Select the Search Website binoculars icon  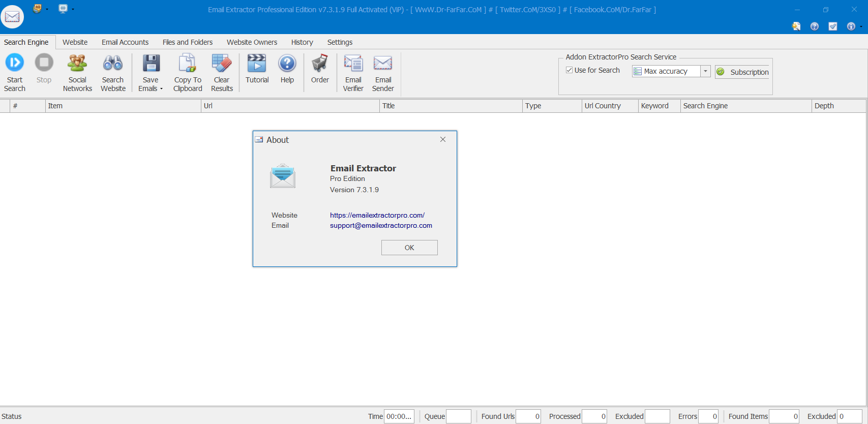click(113, 63)
